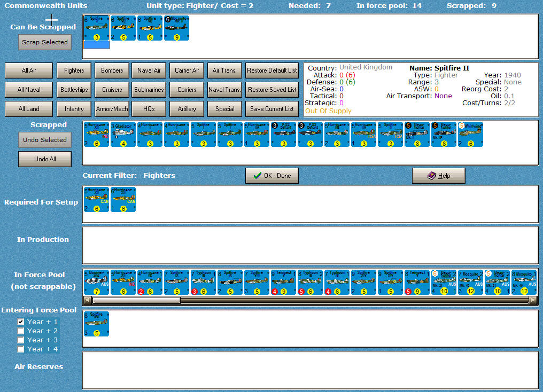Click the Tempest counter in the In Force Pool row
The image size is (543, 392).
click(283, 282)
